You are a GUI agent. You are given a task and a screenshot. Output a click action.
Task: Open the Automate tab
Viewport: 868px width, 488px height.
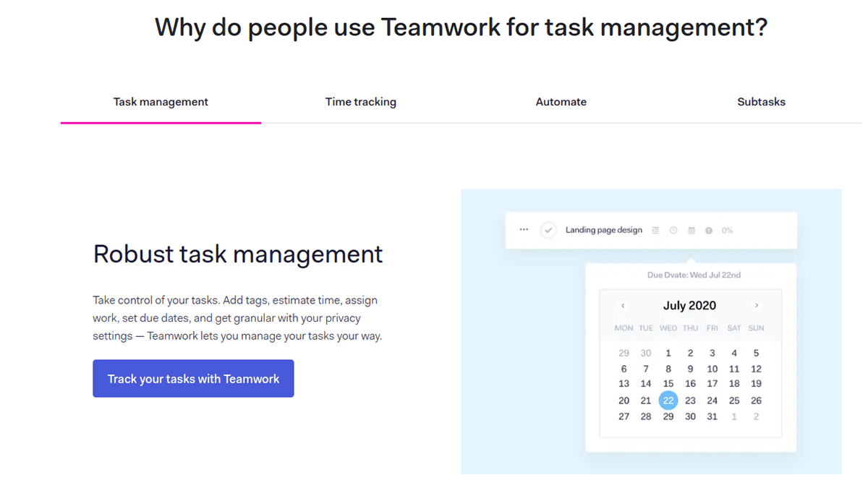coord(561,102)
